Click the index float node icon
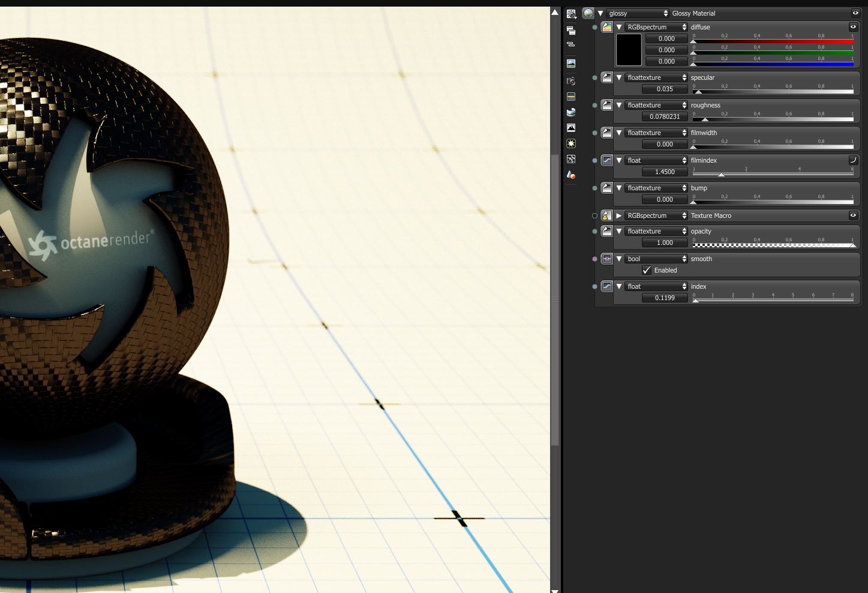The image size is (868, 593). (x=607, y=286)
